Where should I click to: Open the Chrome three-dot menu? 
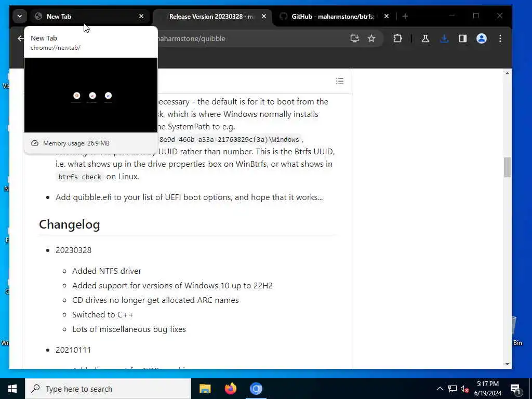point(500,38)
